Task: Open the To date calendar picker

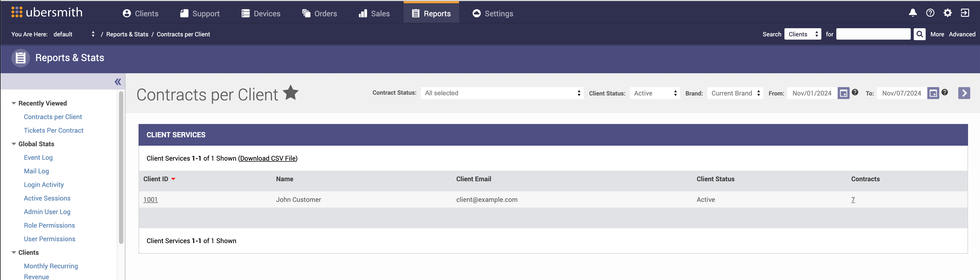Action: pos(933,93)
